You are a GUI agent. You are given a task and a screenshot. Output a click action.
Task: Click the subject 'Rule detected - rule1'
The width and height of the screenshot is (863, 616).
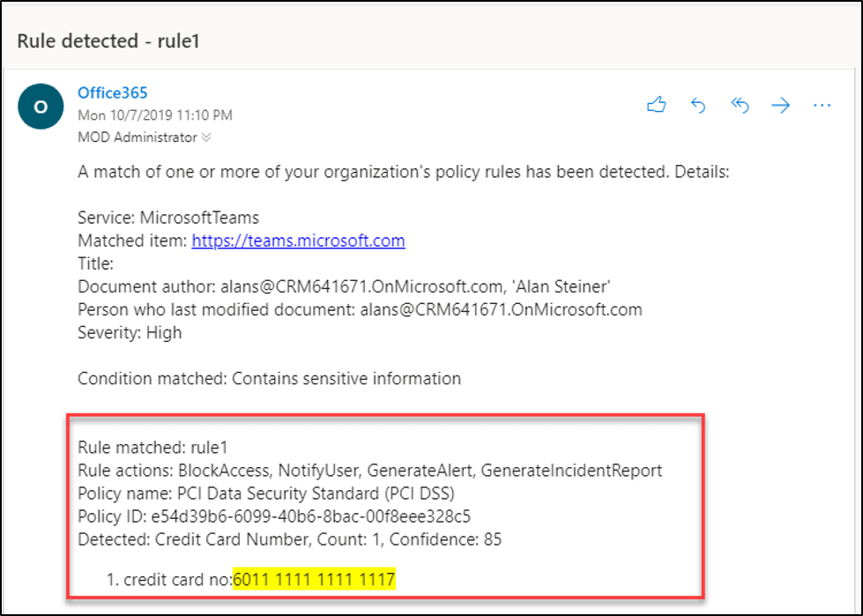tap(111, 41)
